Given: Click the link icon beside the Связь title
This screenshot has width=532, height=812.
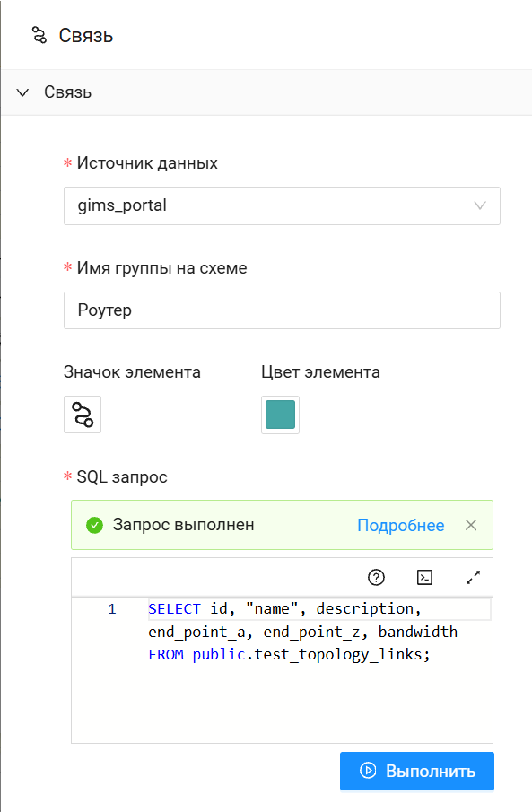Looking at the screenshot, I should 39,35.
